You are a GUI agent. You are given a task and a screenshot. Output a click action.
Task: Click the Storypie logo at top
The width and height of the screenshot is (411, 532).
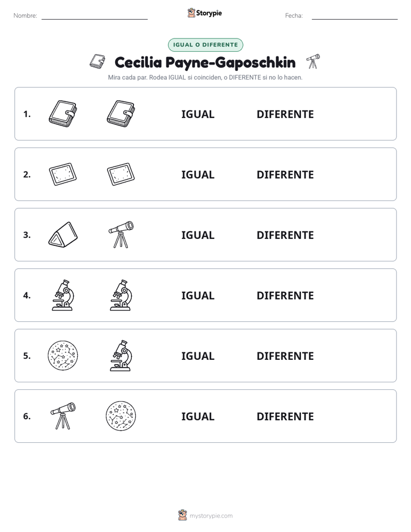click(x=204, y=13)
